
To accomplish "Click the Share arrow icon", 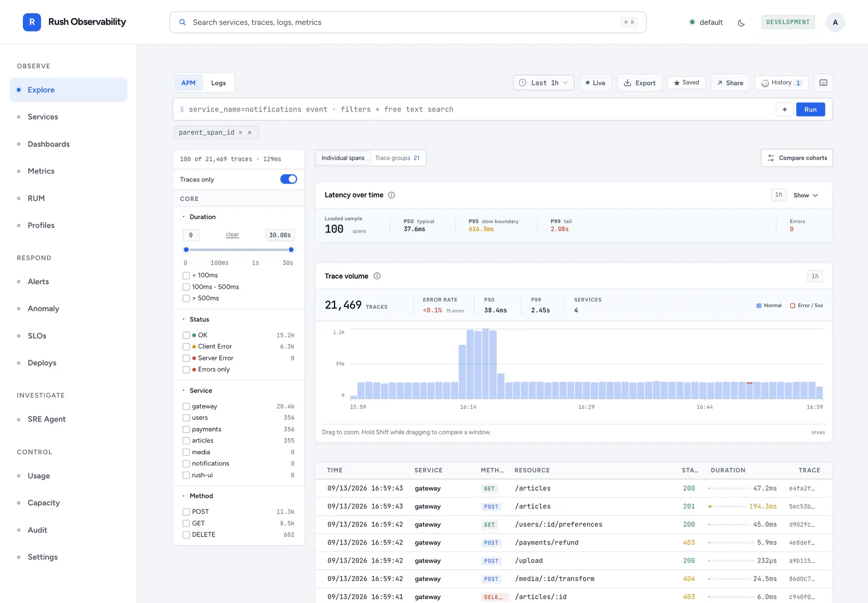I will 720,83.
